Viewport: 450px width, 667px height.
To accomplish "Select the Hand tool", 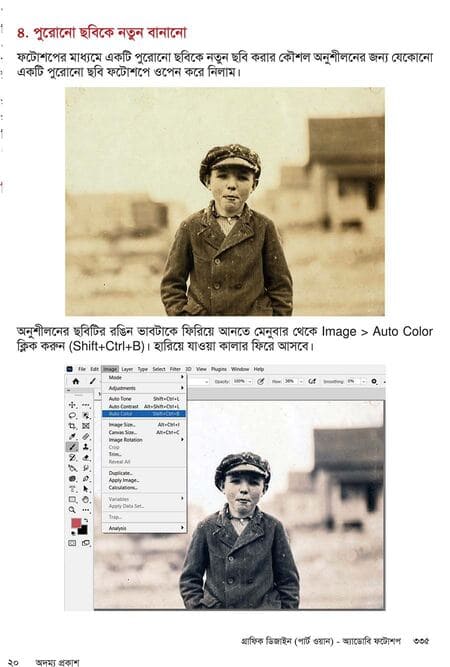I will click(86, 499).
